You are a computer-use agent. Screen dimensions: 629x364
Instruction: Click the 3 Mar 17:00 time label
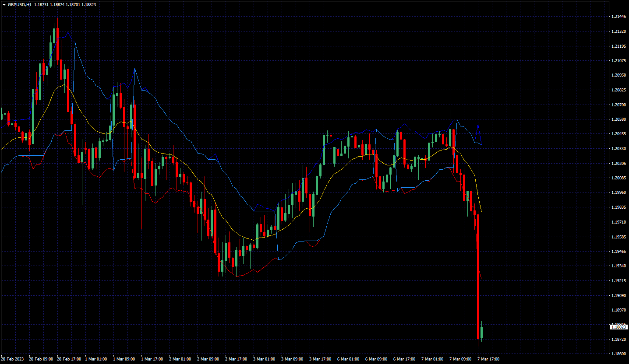(320, 359)
